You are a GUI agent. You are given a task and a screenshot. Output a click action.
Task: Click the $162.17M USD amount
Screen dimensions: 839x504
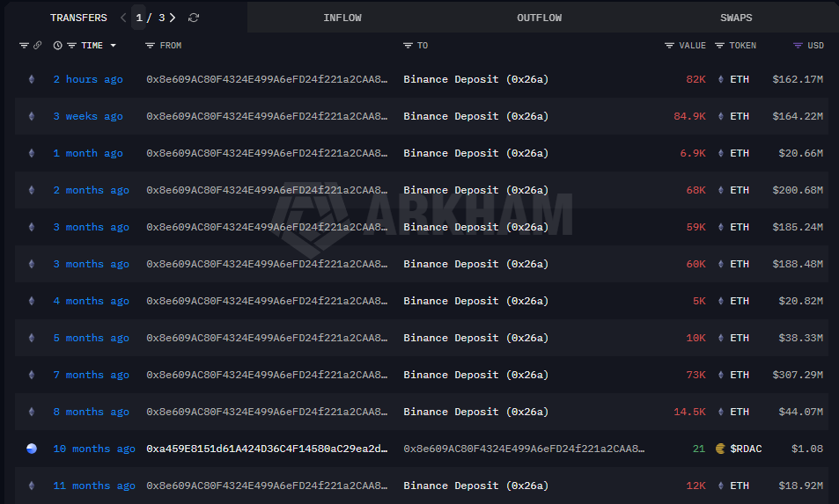798,79
